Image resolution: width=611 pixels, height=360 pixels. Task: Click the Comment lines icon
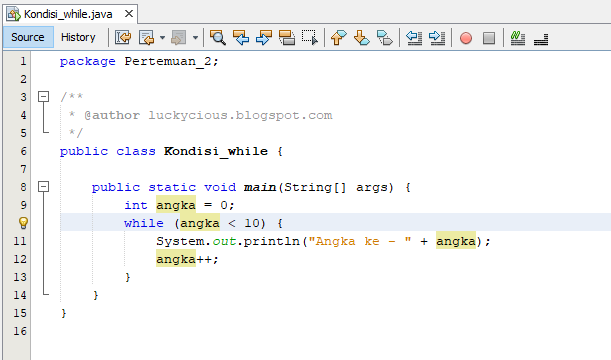point(517,38)
